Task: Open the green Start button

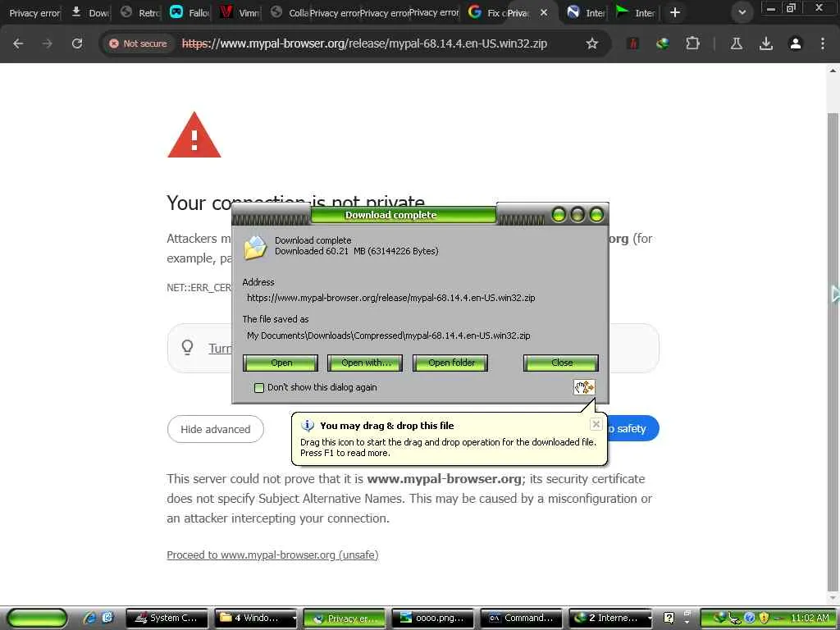Action: (37, 618)
